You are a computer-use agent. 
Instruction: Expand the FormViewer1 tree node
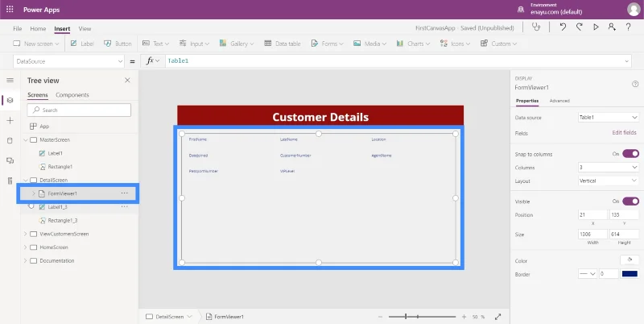34,193
